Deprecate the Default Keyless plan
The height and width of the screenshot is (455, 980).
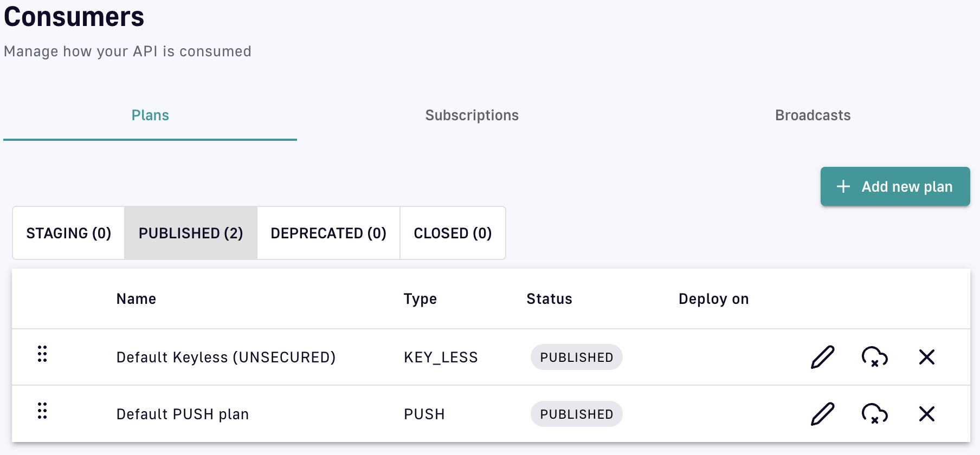874,357
